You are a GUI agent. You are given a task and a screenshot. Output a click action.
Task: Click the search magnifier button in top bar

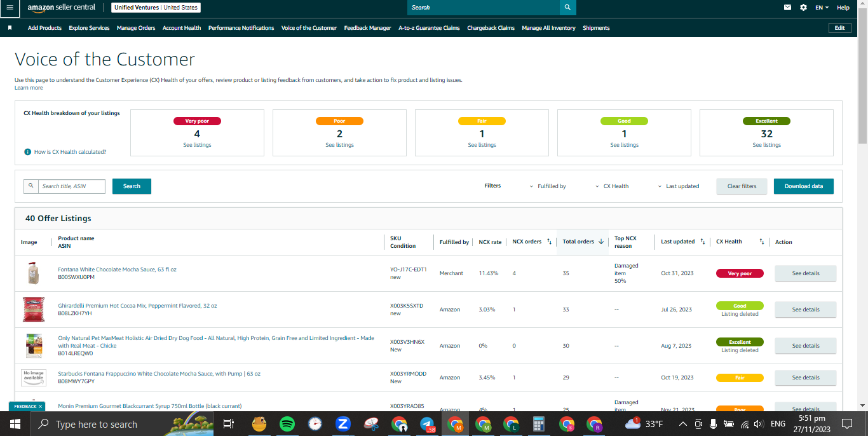point(568,8)
